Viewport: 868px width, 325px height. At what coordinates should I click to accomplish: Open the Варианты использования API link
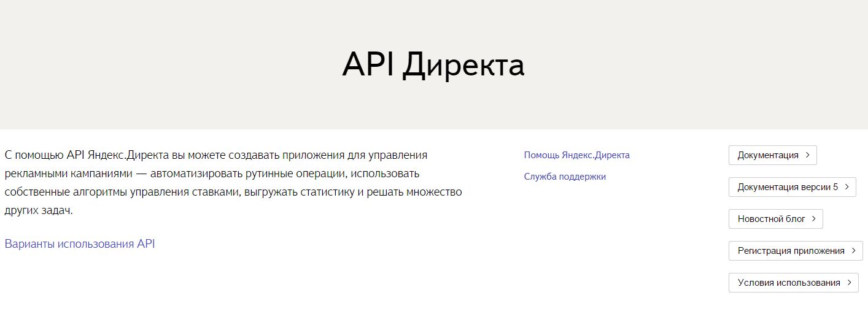(x=80, y=243)
